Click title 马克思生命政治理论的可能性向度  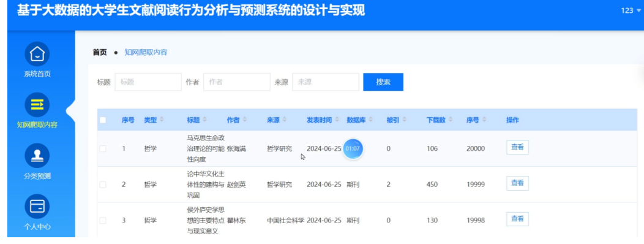(206, 148)
